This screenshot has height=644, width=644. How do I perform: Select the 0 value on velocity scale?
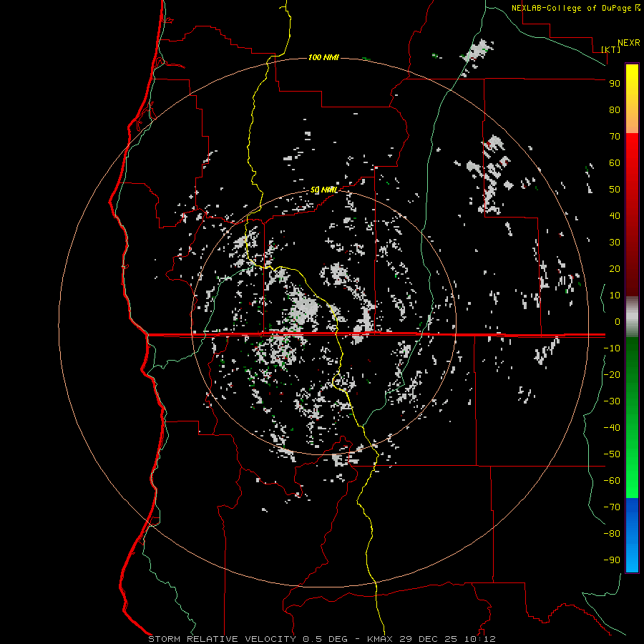(618, 322)
